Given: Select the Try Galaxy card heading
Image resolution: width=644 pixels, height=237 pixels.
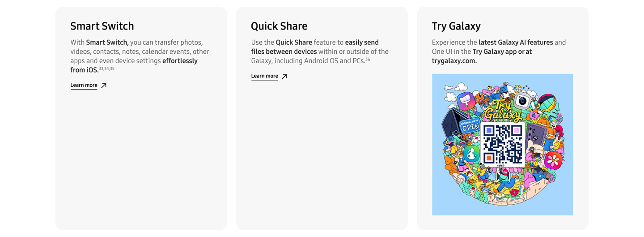Looking at the screenshot, I should [x=456, y=26].
